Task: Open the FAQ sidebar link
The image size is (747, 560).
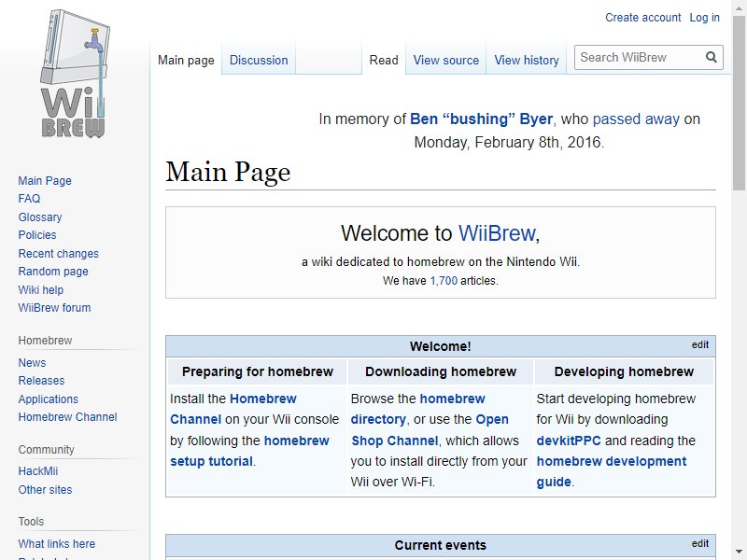Action: pos(29,199)
